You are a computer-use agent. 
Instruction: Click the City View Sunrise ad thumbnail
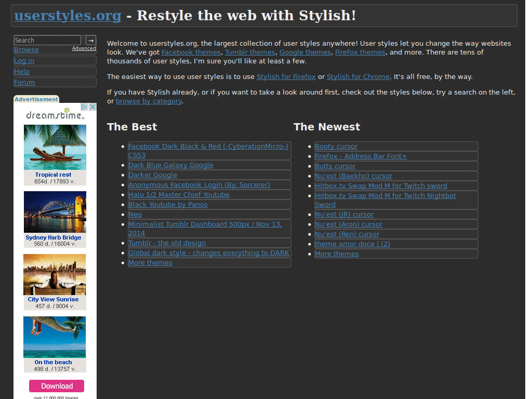[x=55, y=274]
